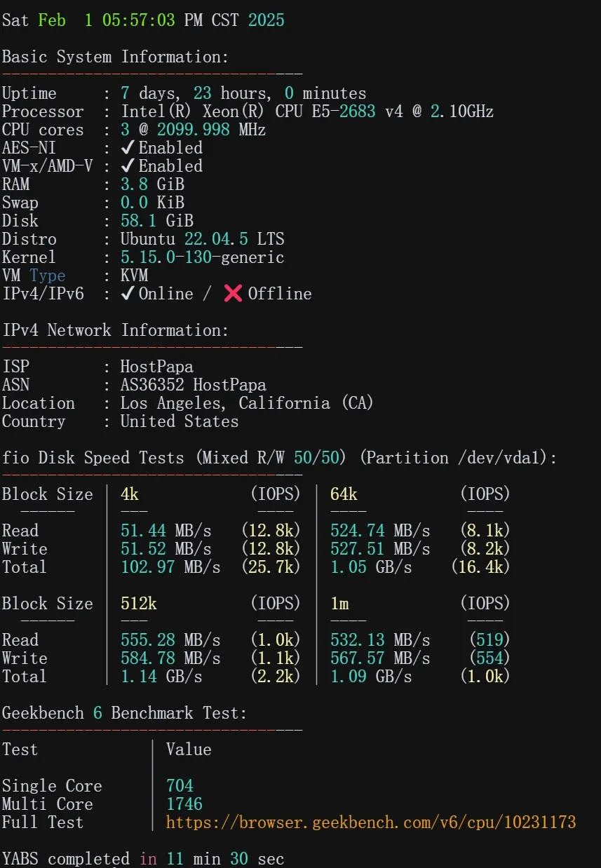Click the 4k total speed 102.97 MB/s
This screenshot has width=601, height=868.
170,567
